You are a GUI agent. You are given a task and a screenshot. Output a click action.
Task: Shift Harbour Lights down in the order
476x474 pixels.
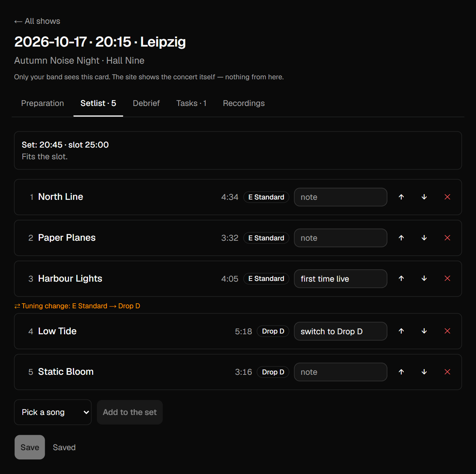(424, 278)
